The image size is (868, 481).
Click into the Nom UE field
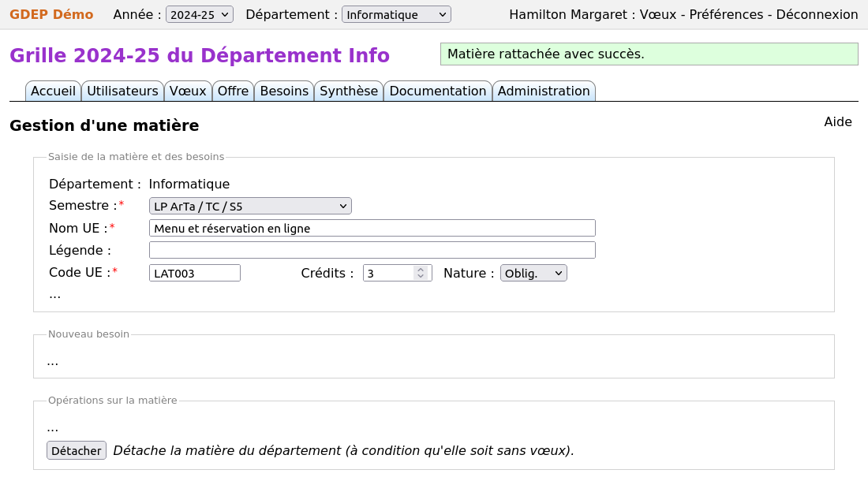pyautogui.click(x=372, y=229)
